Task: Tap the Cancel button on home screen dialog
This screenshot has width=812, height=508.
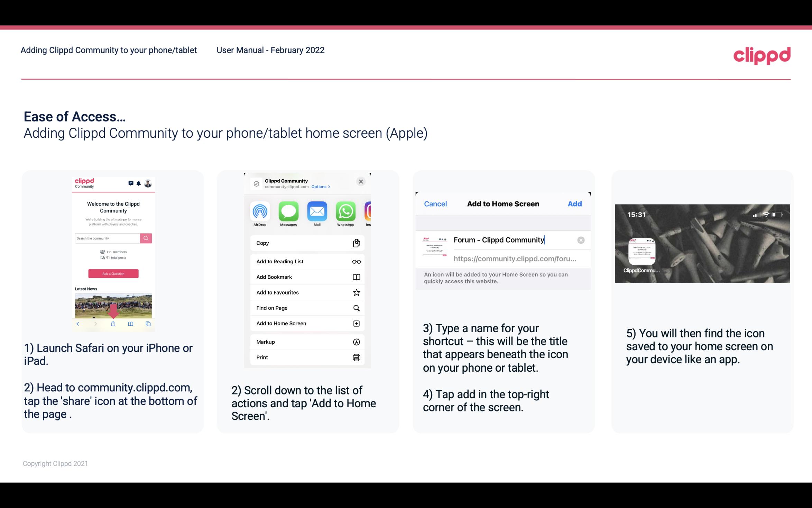Action: click(435, 203)
